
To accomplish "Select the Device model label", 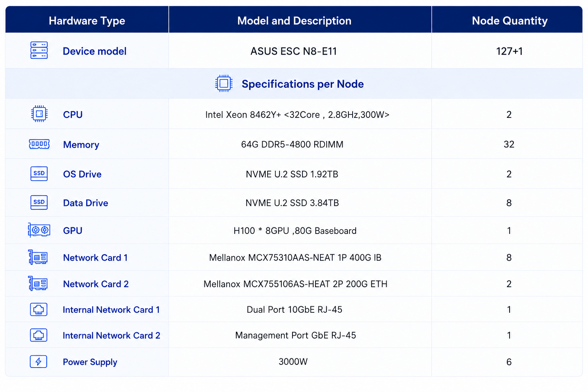I will pos(95,51).
